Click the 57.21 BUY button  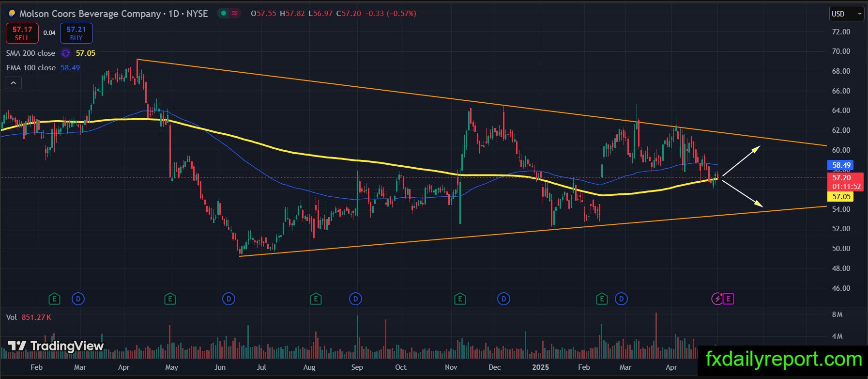76,33
